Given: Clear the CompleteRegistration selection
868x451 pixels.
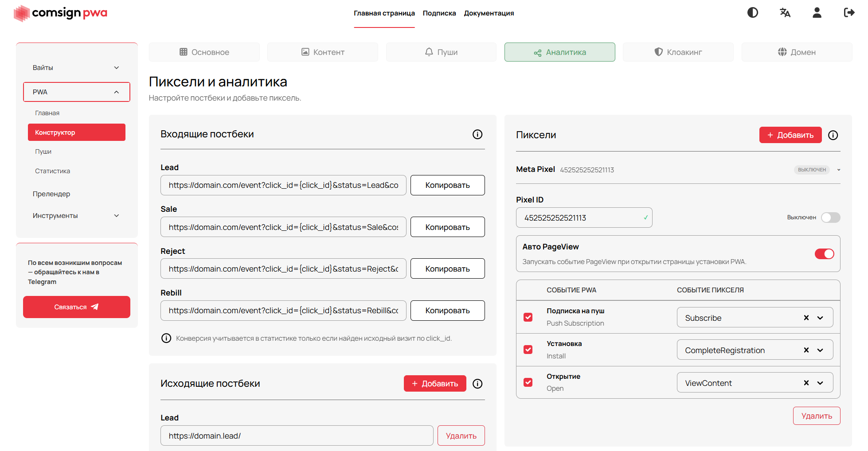Looking at the screenshot, I should point(806,350).
